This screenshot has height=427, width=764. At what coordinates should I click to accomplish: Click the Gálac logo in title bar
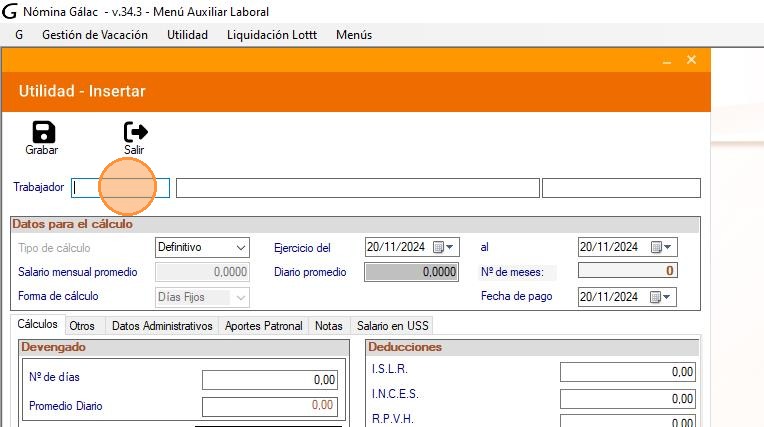click(x=9, y=12)
